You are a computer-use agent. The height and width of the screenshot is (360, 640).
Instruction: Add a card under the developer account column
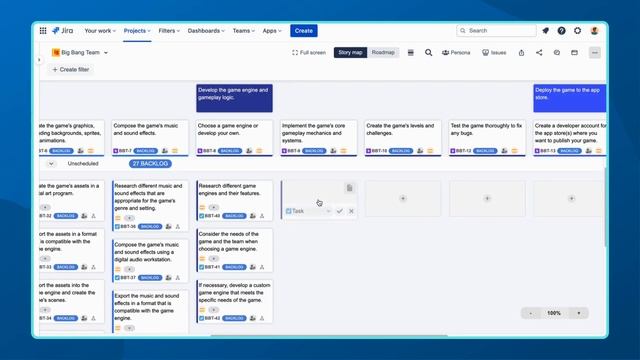571,198
